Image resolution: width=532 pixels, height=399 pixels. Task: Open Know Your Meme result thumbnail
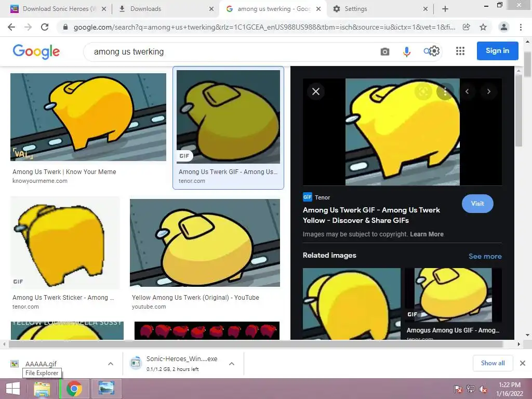click(88, 117)
